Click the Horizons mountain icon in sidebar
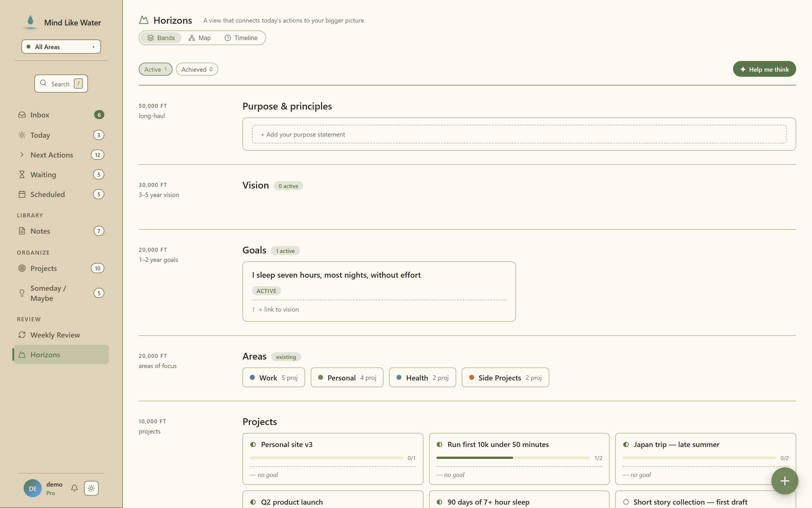The image size is (812, 508). click(22, 354)
